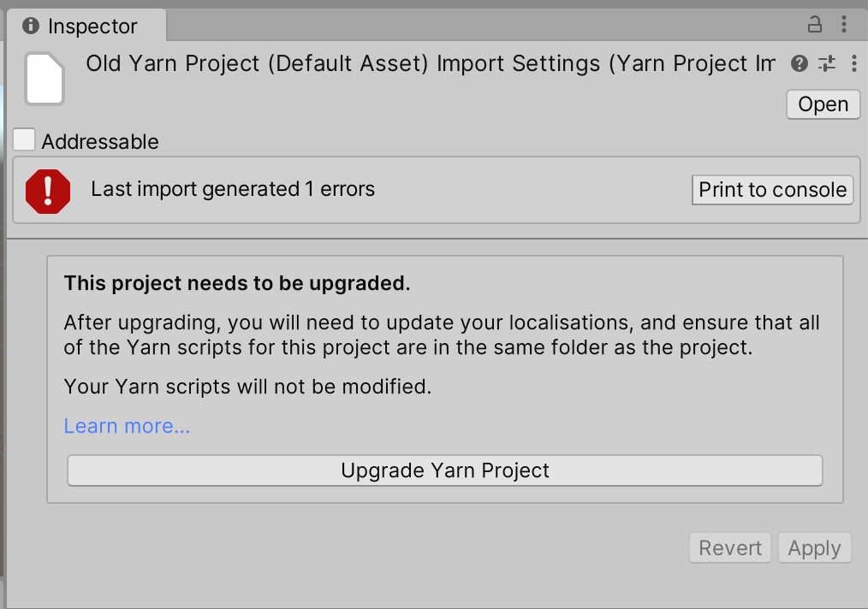This screenshot has width=868, height=609.
Task: Select the Inspector tab label
Action: [92, 27]
